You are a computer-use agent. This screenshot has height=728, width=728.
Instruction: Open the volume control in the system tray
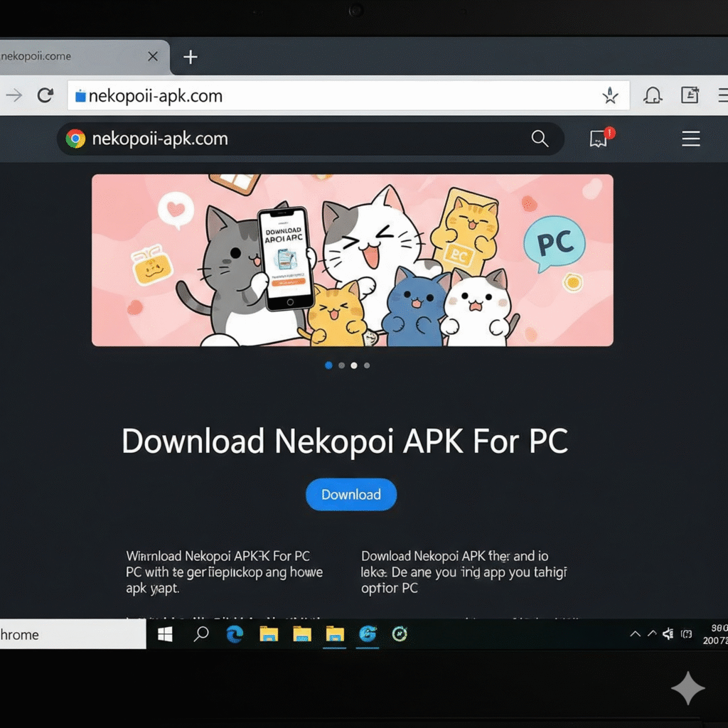(x=668, y=633)
